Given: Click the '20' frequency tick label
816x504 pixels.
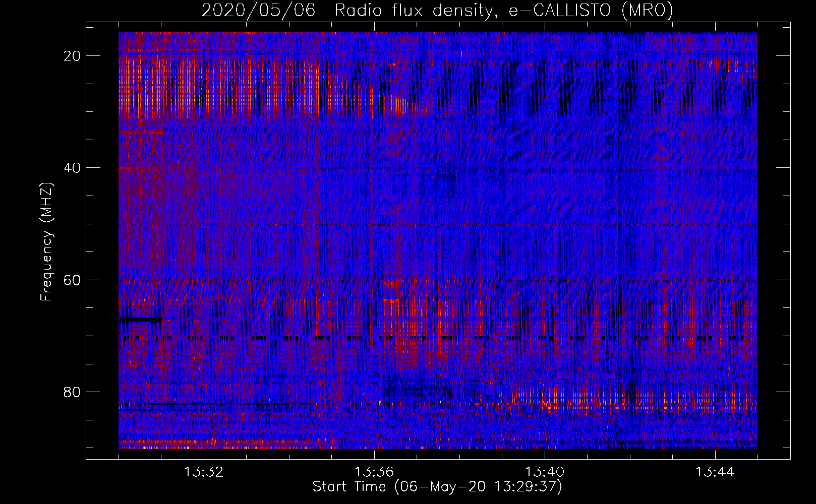Looking at the screenshot, I should coord(73,56).
